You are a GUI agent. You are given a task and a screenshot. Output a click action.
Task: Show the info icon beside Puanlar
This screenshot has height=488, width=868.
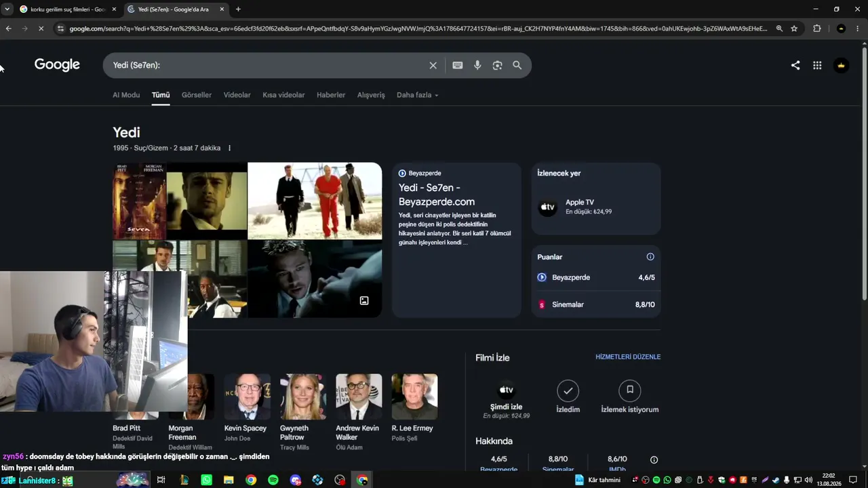[650, 257]
